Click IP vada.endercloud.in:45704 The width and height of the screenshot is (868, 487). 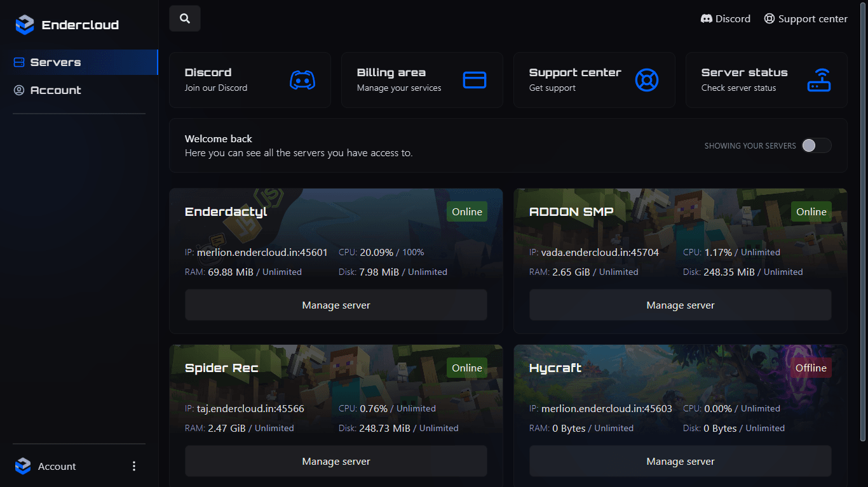point(600,252)
